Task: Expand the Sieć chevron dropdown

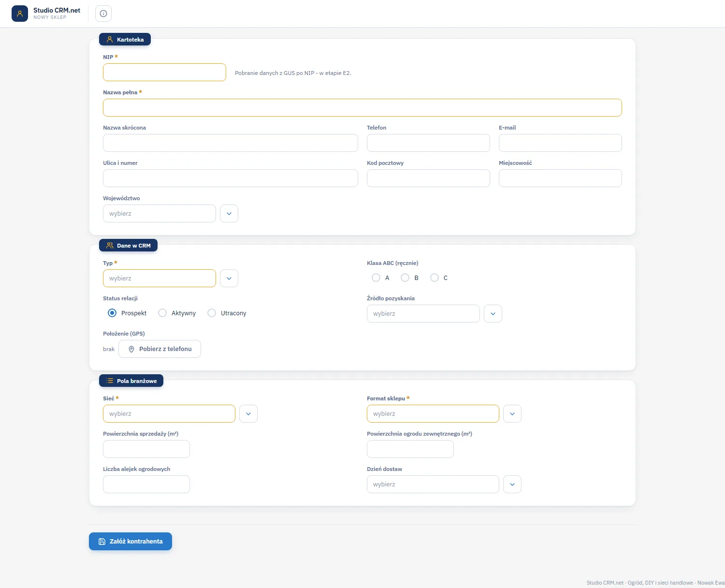Action: tap(248, 414)
